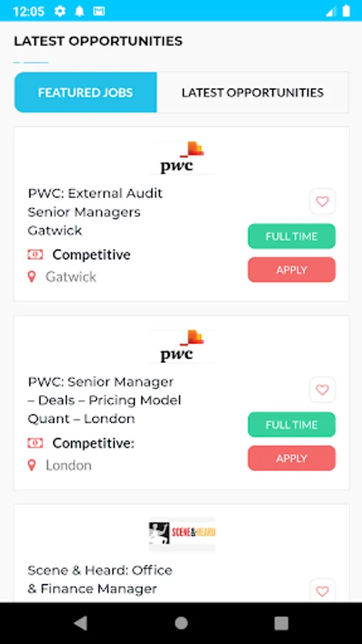Click PwC logo on second job card
Image resolution: width=362 pixels, height=644 pixels.
click(182, 346)
